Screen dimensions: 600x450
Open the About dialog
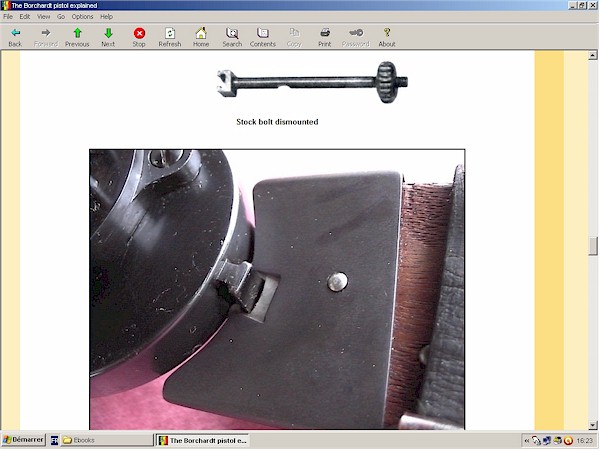[387, 38]
